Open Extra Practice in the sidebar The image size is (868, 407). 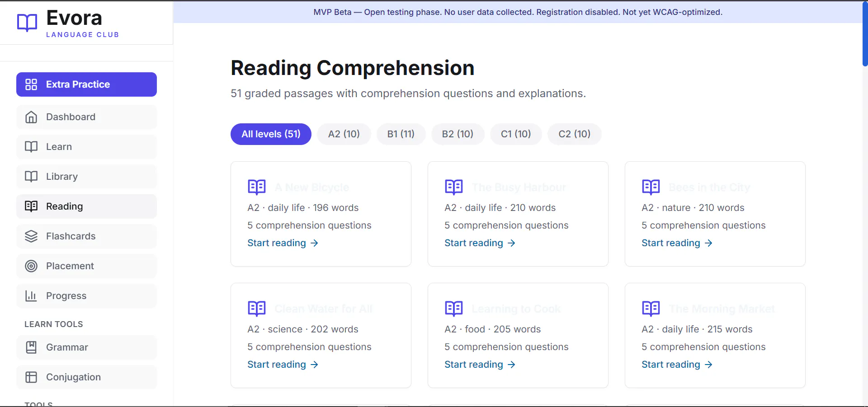(86, 84)
